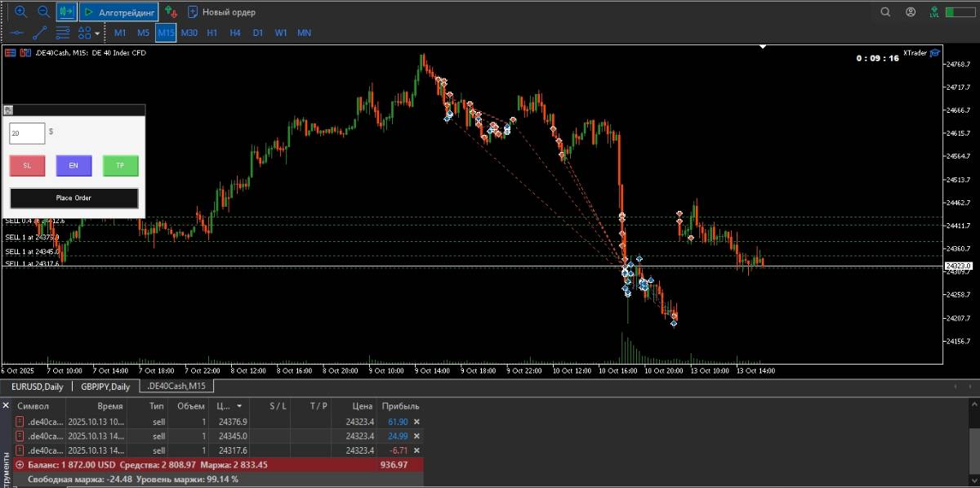Sort by price column dropdown arrow

click(239, 406)
